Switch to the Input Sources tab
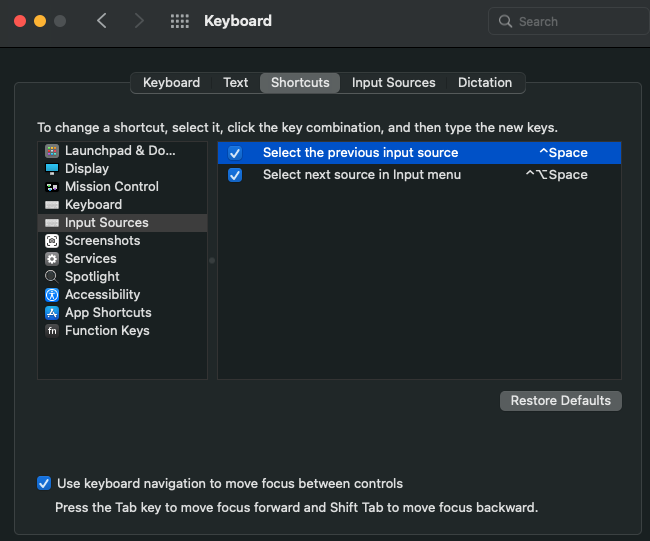The height and width of the screenshot is (541, 650). point(393,83)
